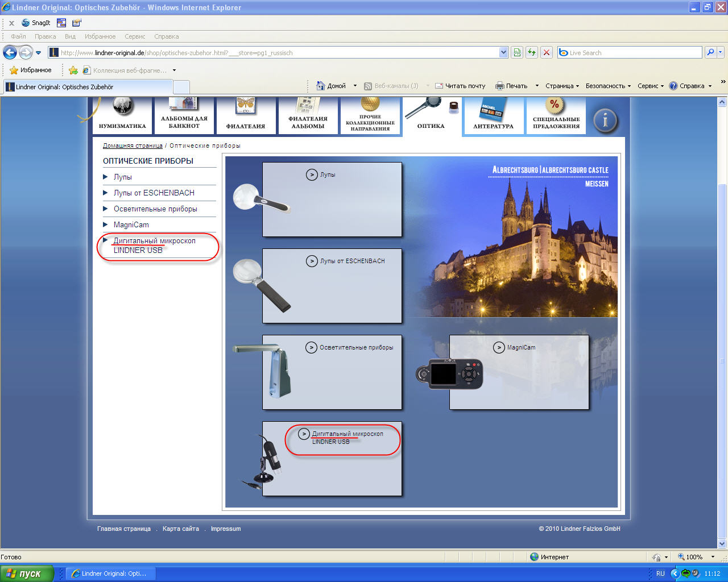Open the Избранное menu in menu bar
728x582 pixels.
pyautogui.click(x=100, y=36)
